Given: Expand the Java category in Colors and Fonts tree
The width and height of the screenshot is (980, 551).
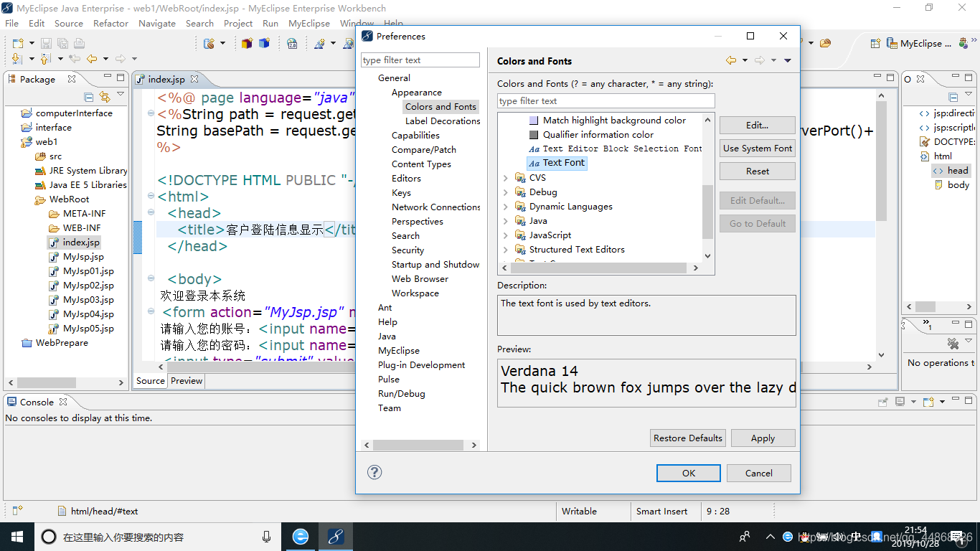Looking at the screenshot, I should point(505,221).
